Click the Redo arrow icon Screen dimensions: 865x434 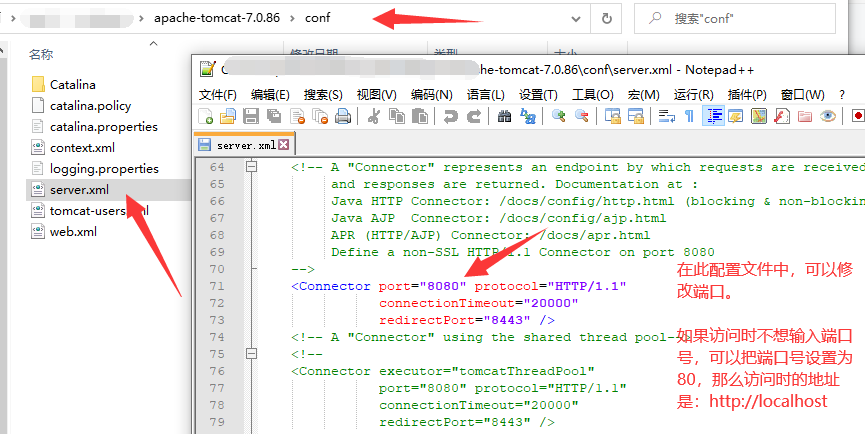(x=473, y=116)
